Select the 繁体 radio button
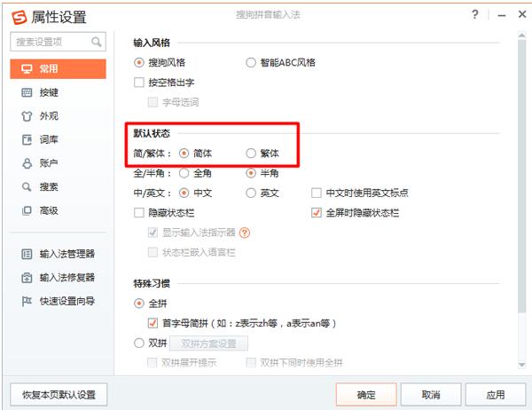The width and height of the screenshot is (532, 410). 251,153
